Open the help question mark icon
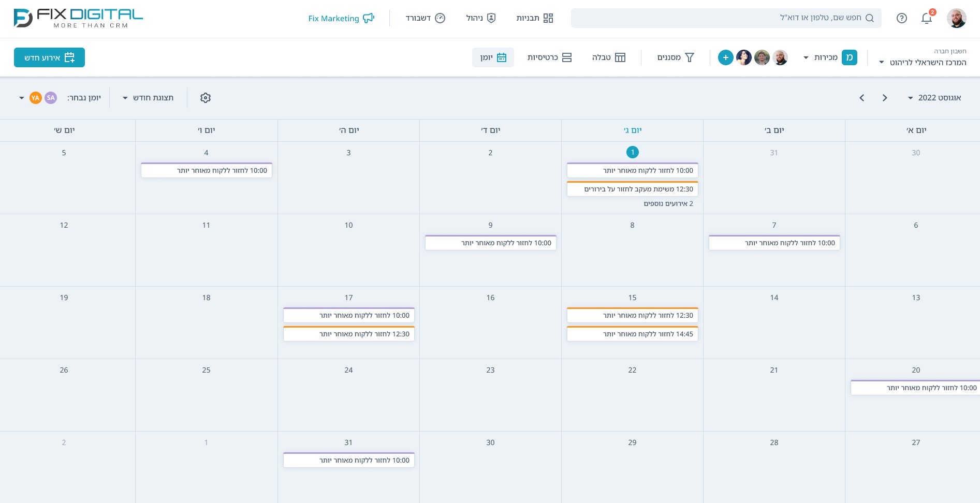Image resolution: width=980 pixels, height=503 pixels. click(902, 18)
